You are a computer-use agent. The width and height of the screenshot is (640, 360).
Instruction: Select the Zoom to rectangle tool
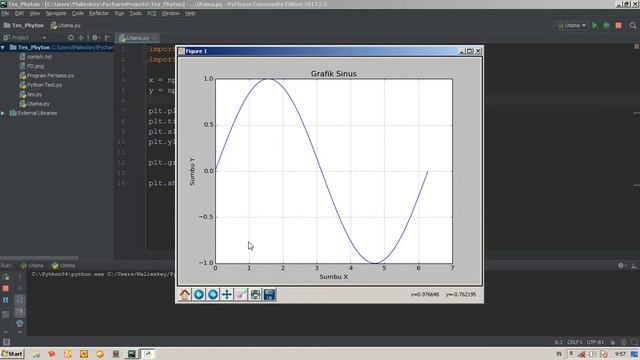(x=241, y=295)
